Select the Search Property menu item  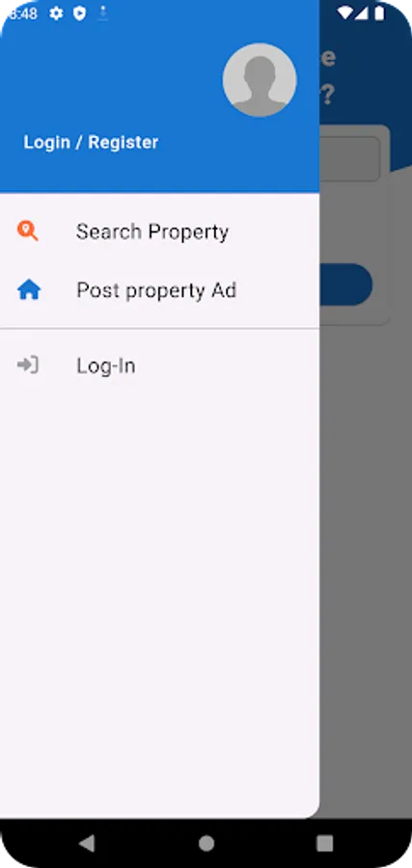click(x=159, y=231)
